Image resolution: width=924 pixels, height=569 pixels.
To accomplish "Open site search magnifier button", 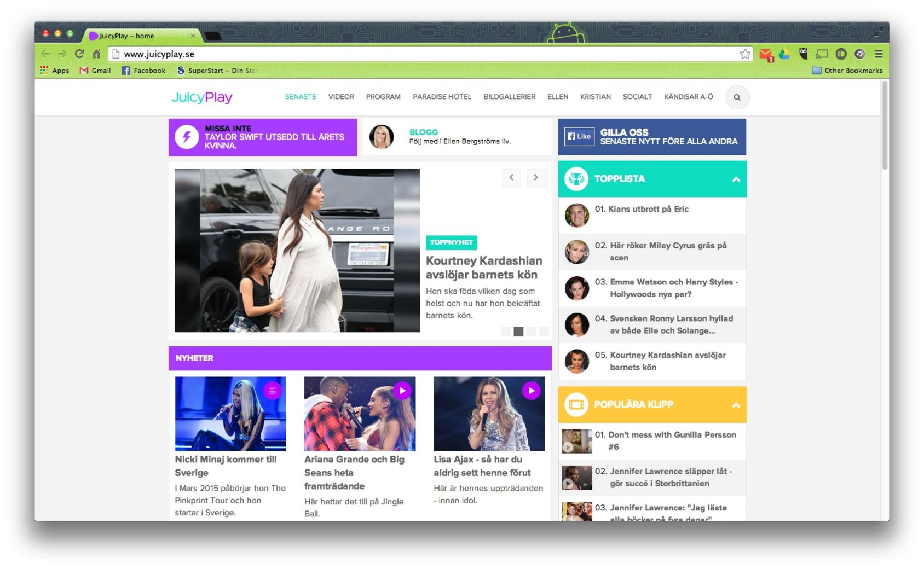I will [737, 97].
